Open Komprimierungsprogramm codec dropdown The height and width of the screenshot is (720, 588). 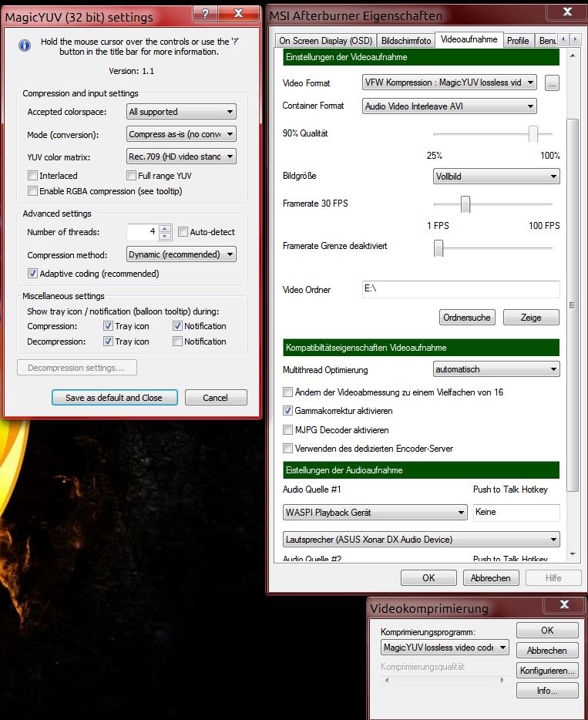pyautogui.click(x=445, y=648)
